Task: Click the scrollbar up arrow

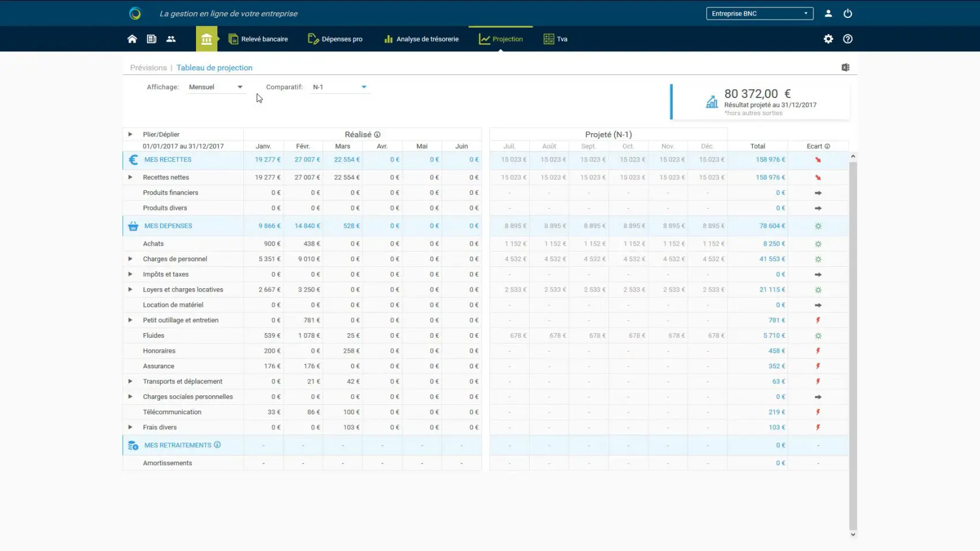Action: pyautogui.click(x=853, y=156)
